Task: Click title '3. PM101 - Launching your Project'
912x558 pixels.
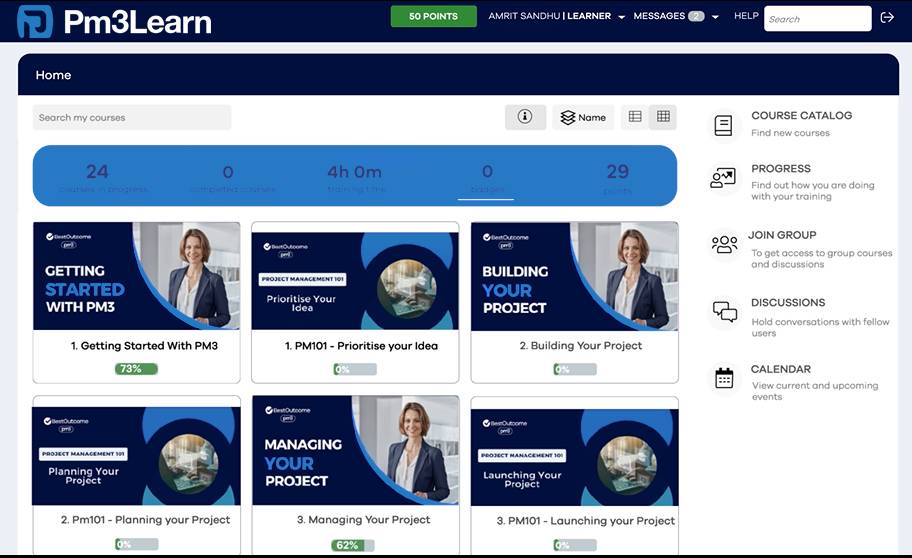Action: 586,521
